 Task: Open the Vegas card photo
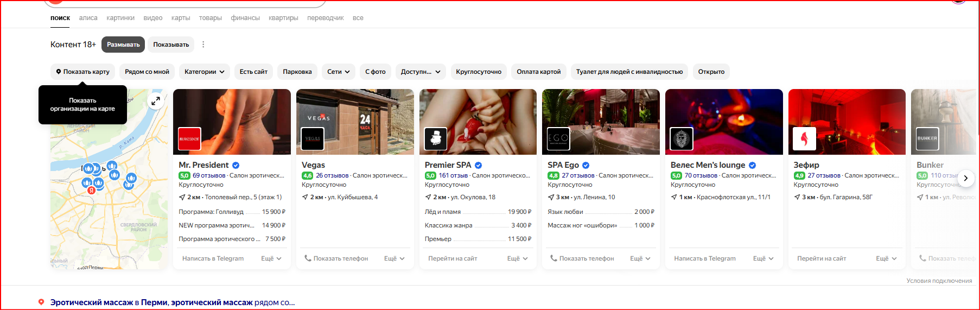(355, 122)
